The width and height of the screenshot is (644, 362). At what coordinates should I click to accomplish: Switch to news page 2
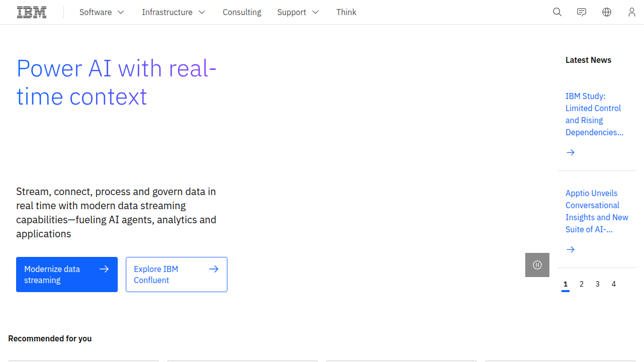tap(582, 285)
